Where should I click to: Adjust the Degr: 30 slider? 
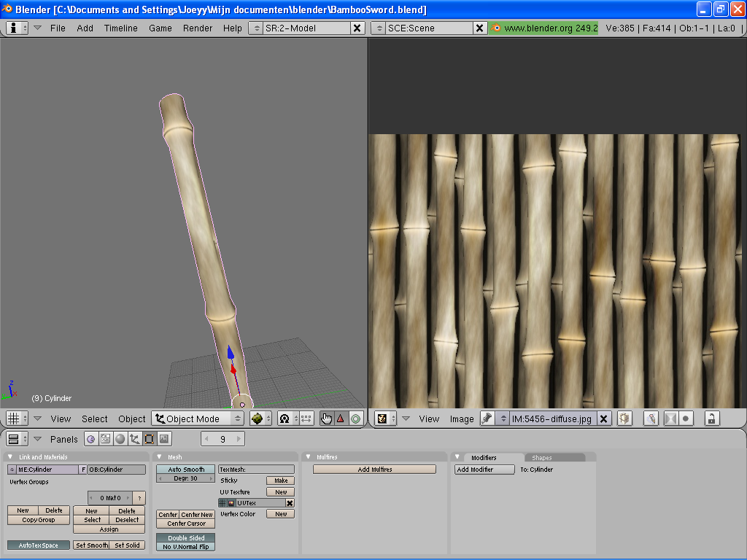point(186,478)
